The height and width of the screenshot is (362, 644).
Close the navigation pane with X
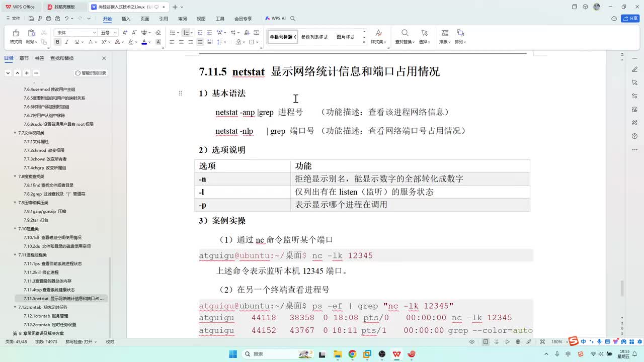click(104, 58)
